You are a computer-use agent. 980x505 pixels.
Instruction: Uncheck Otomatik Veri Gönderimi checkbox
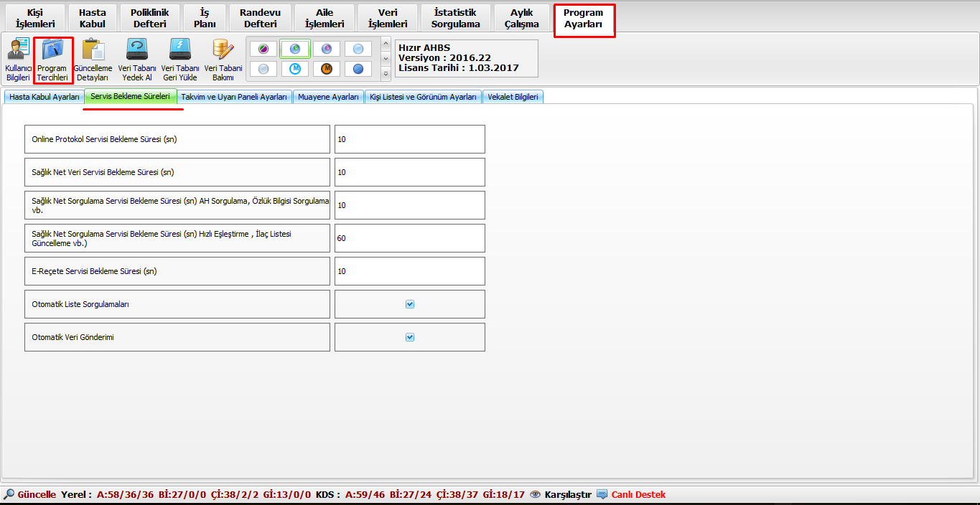[410, 337]
